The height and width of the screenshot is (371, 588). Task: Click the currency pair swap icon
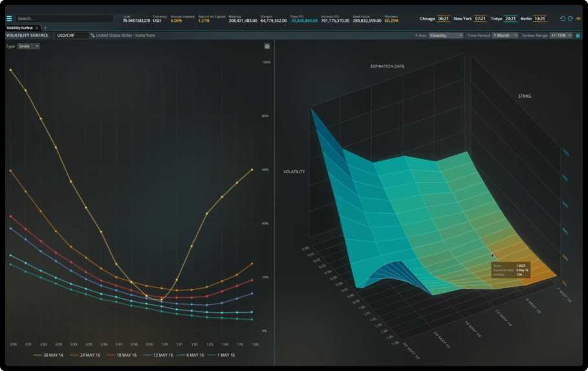point(93,36)
